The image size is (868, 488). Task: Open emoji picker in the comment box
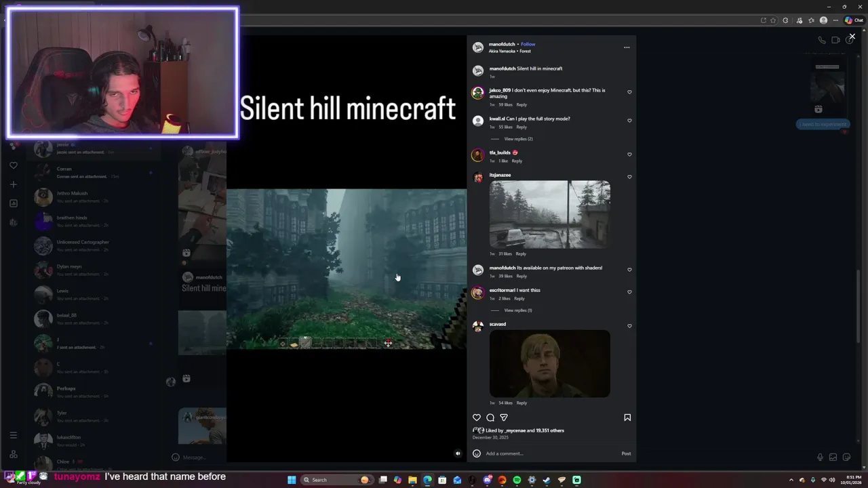click(477, 453)
